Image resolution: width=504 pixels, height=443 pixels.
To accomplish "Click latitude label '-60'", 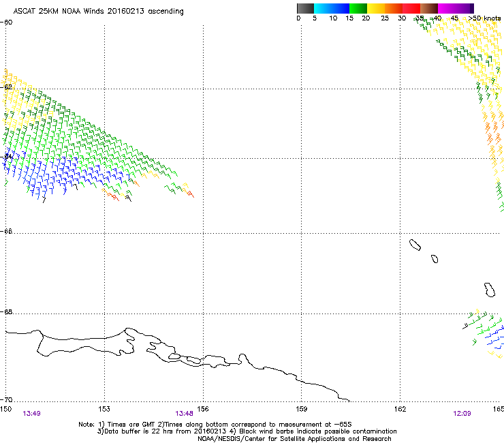I will (6, 22).
